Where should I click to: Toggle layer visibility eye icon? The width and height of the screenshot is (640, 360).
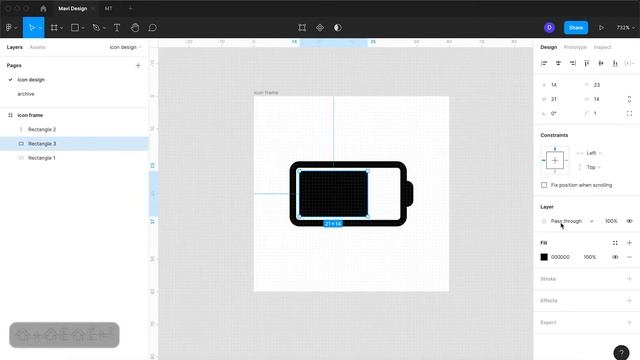pos(629,221)
